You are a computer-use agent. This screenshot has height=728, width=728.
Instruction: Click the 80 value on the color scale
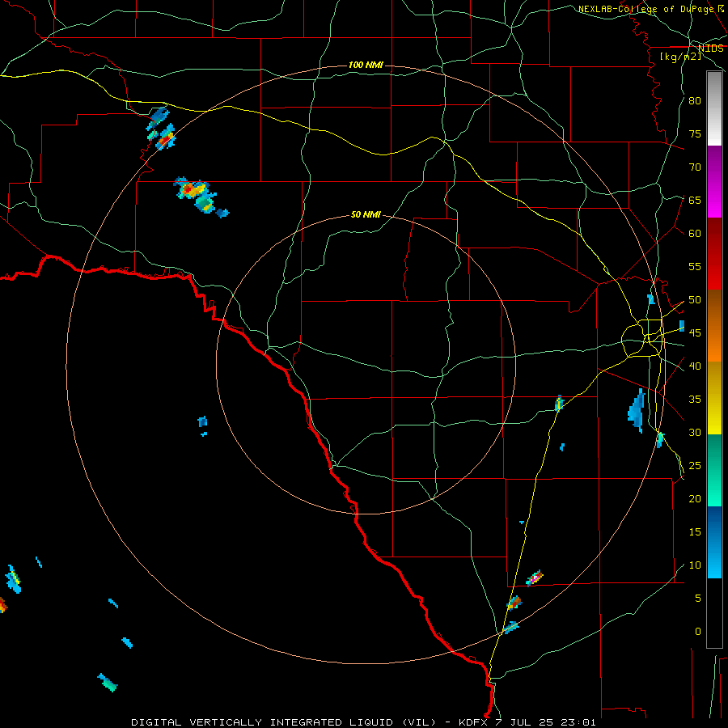(695, 101)
